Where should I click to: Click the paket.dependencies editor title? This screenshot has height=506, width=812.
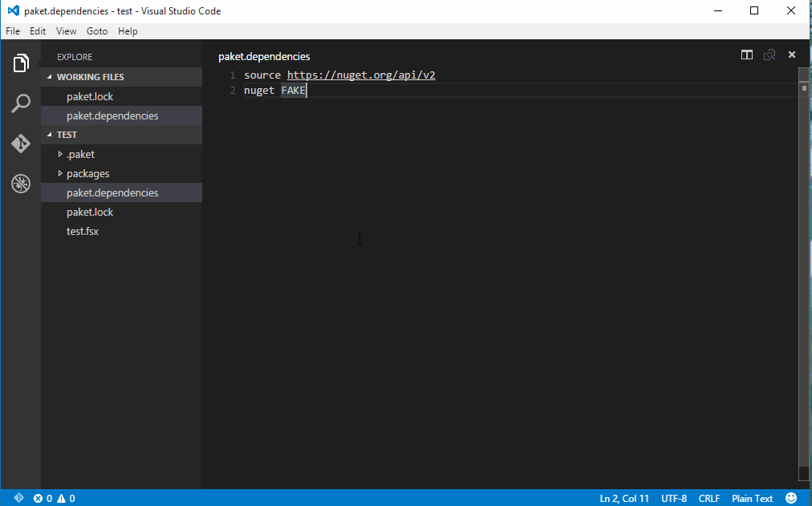(264, 56)
